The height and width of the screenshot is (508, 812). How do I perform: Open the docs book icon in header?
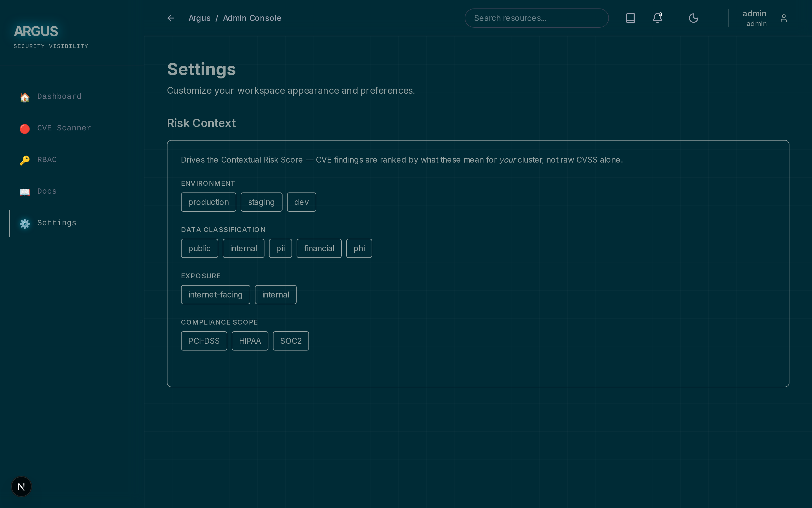630,18
